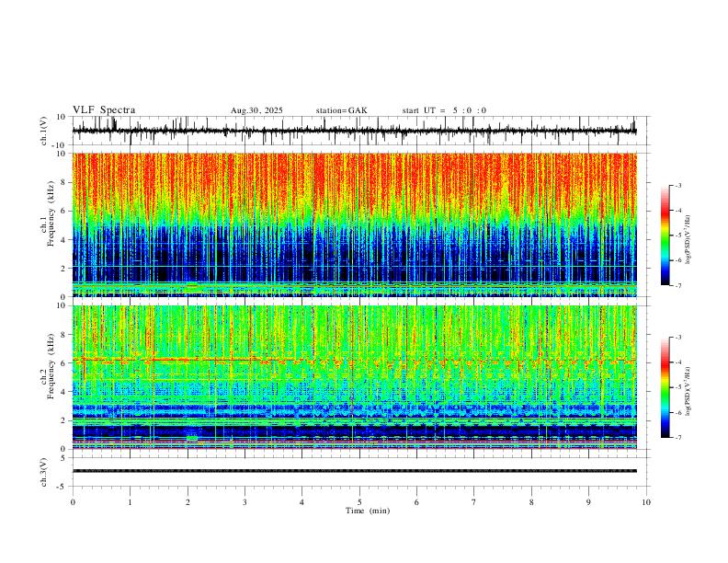Click inside the ch.1 spectrogram panel

click(x=355, y=224)
